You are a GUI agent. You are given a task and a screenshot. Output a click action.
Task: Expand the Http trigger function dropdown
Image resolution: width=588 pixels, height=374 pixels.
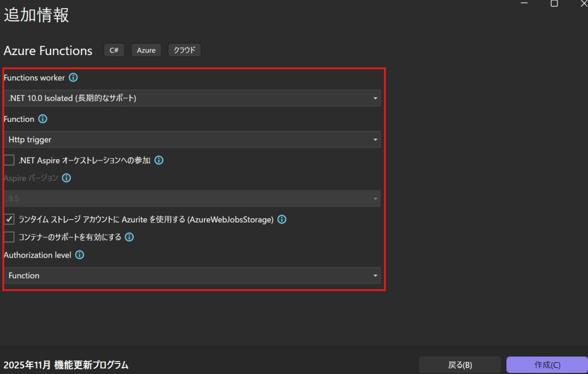(192, 140)
